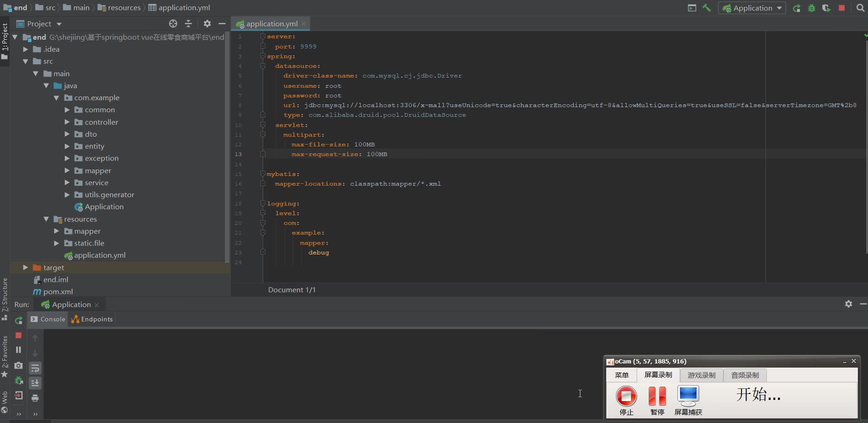Viewport: 868px width, 423px height.
Task: Expand the controller package folder
Action: click(67, 122)
